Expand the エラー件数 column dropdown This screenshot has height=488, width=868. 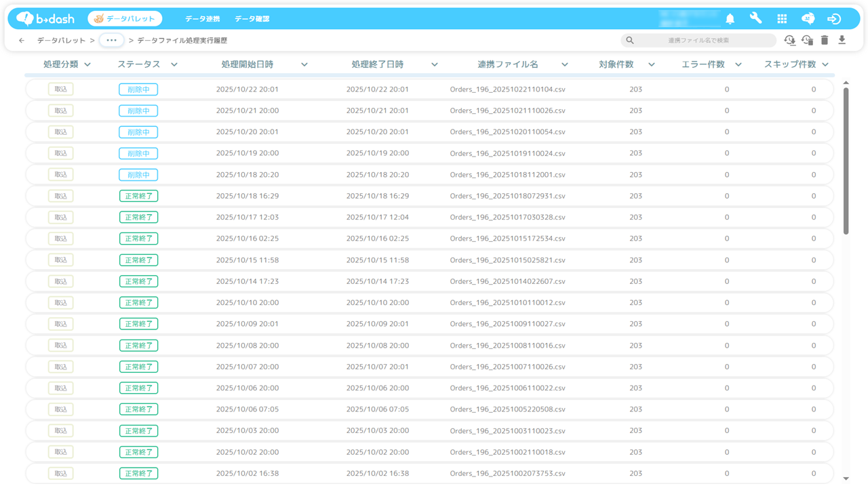tap(738, 64)
